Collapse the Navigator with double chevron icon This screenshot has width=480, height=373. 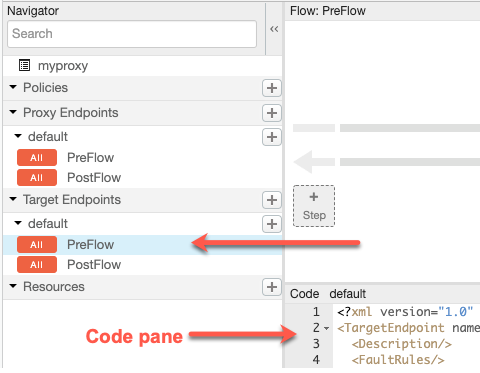pyautogui.click(x=274, y=29)
